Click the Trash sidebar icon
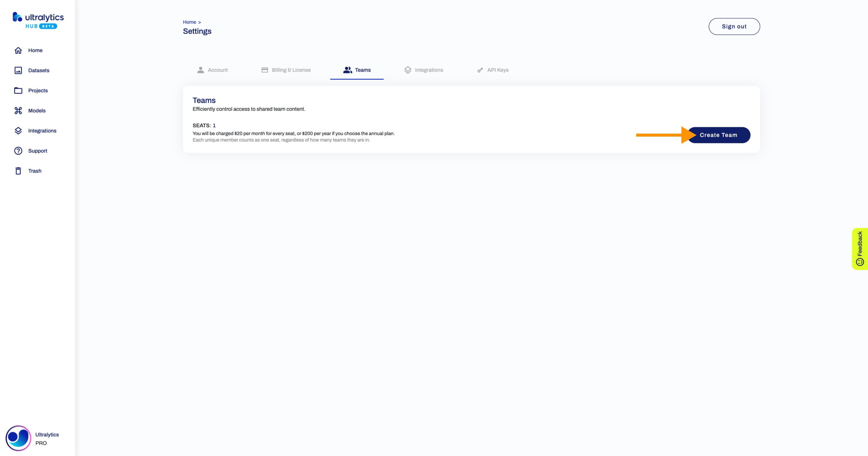This screenshot has height=456, width=868. click(x=18, y=171)
